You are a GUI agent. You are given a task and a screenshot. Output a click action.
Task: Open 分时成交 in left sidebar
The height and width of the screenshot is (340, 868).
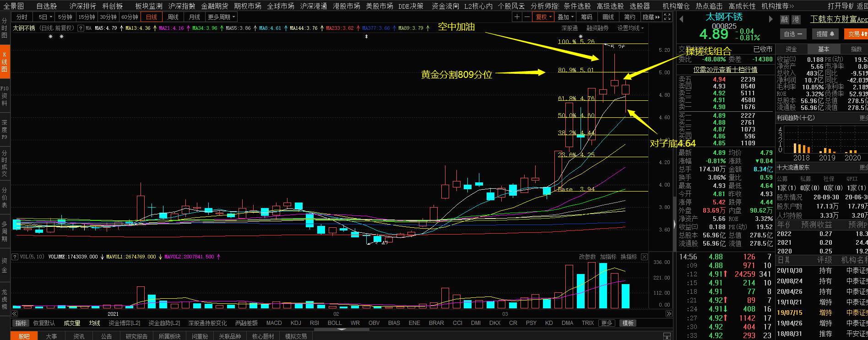click(5, 163)
